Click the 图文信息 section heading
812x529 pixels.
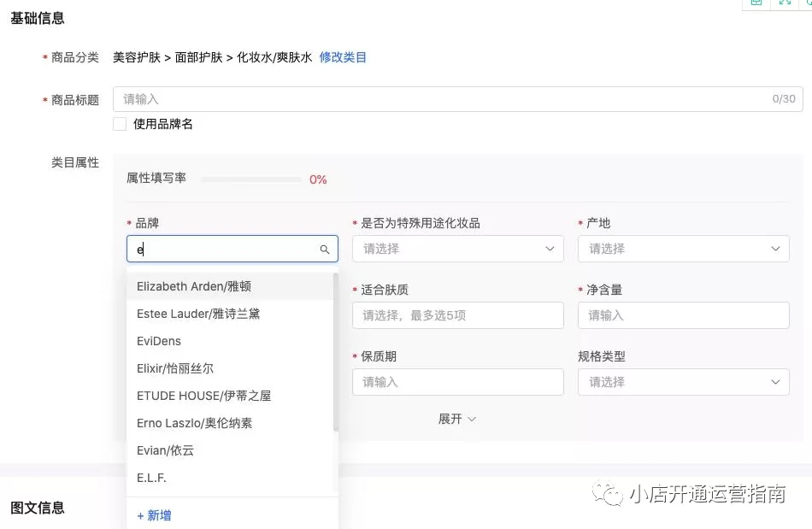[38, 508]
